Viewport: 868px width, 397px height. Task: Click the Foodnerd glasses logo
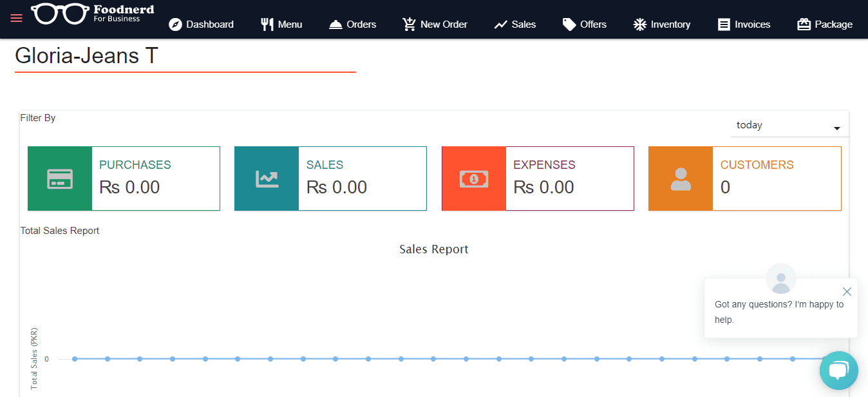tap(60, 14)
